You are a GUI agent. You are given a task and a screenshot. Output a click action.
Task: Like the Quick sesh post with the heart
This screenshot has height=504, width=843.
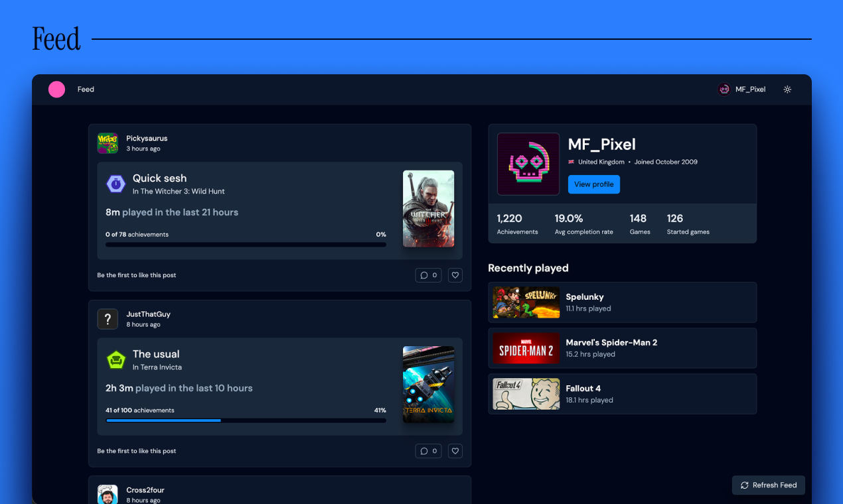(x=455, y=275)
